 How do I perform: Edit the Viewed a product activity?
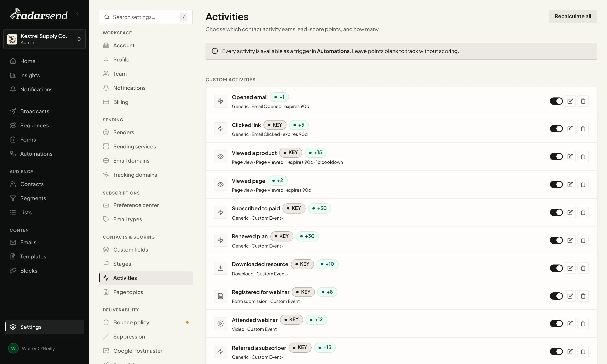click(x=570, y=157)
